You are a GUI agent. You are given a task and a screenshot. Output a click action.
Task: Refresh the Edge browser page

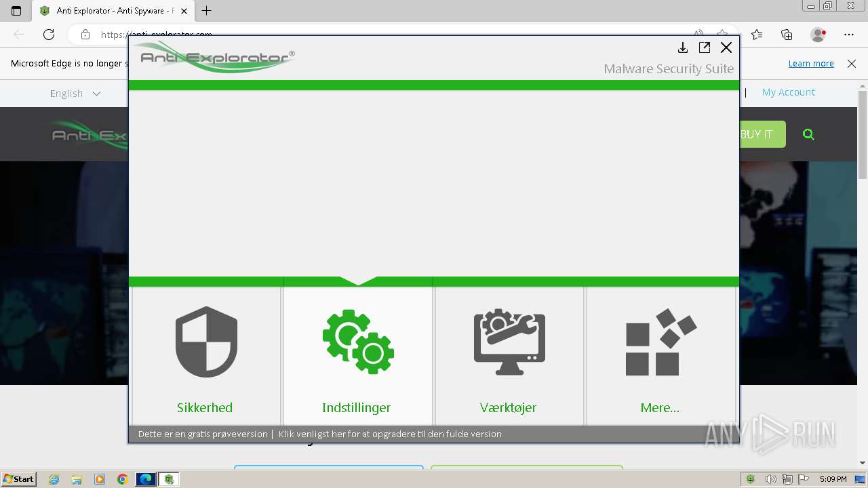(49, 35)
